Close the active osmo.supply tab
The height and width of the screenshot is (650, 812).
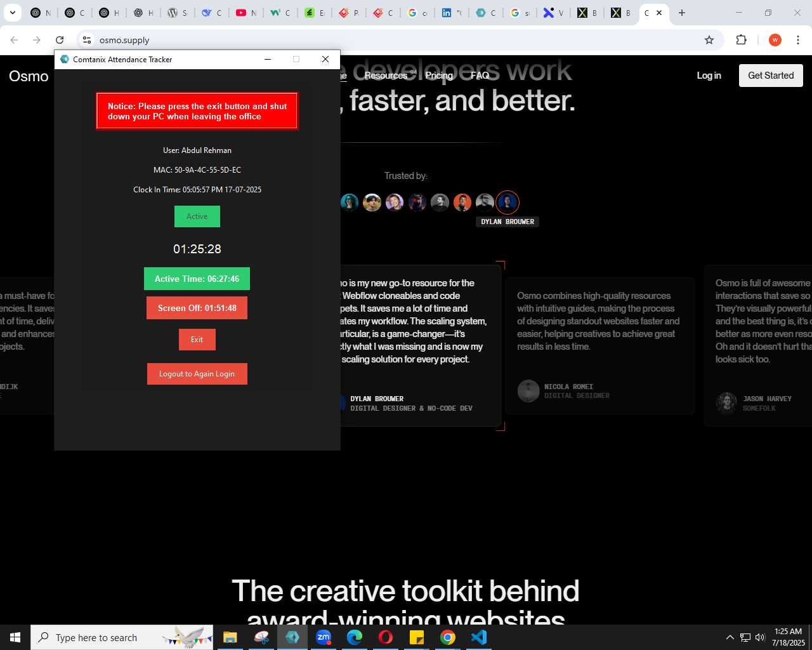click(x=659, y=13)
